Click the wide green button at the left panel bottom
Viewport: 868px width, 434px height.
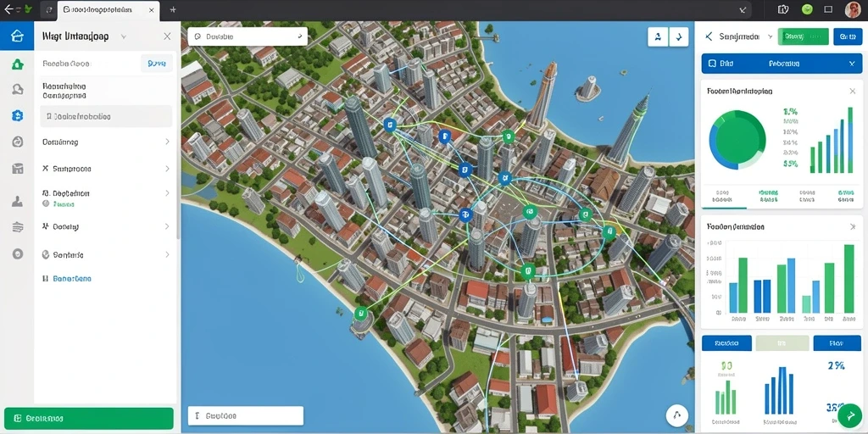tap(88, 419)
